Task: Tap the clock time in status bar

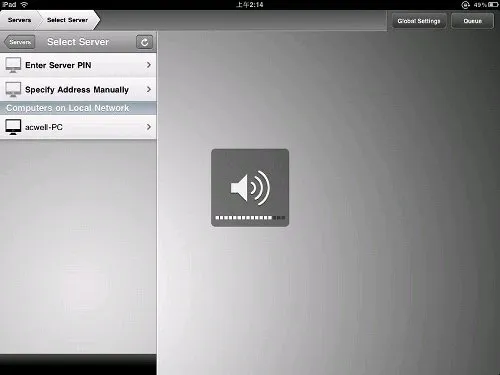Action: (250, 5)
